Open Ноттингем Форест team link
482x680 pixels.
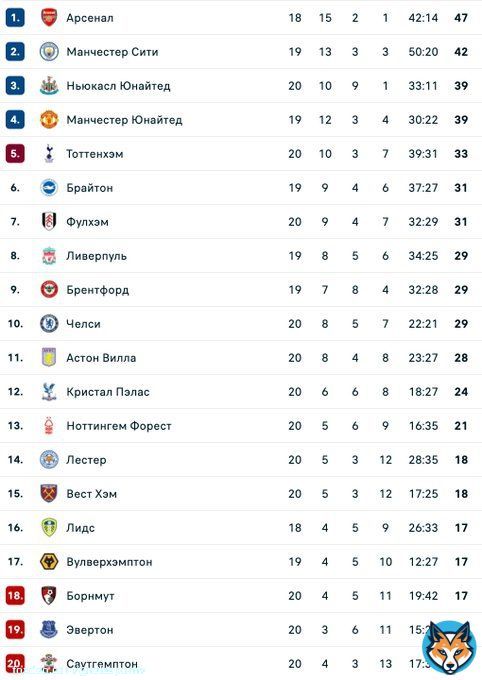[119, 426]
